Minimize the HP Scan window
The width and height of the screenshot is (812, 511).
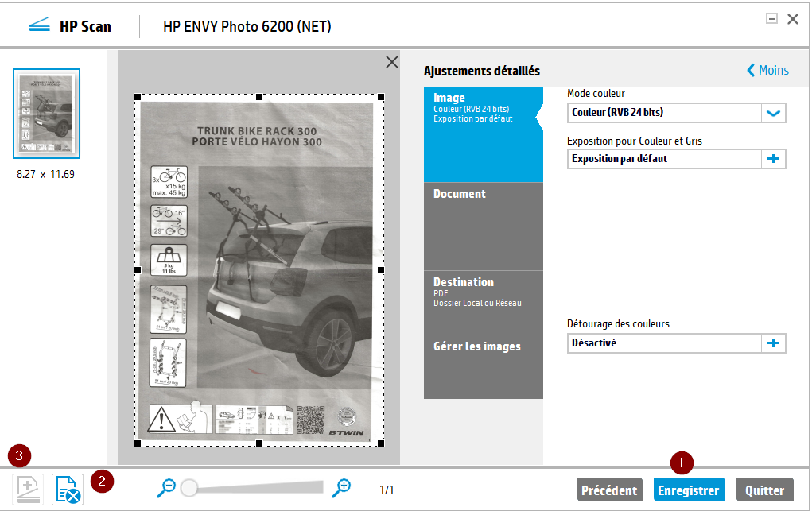coord(771,18)
